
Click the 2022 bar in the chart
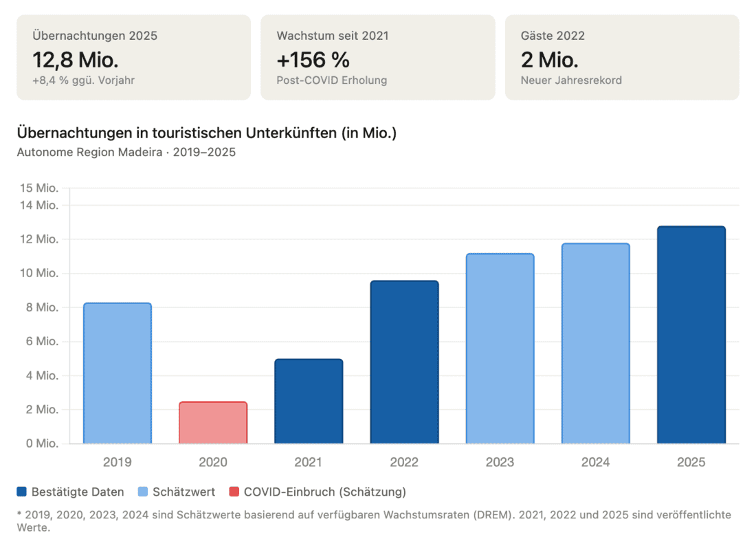coord(404,362)
